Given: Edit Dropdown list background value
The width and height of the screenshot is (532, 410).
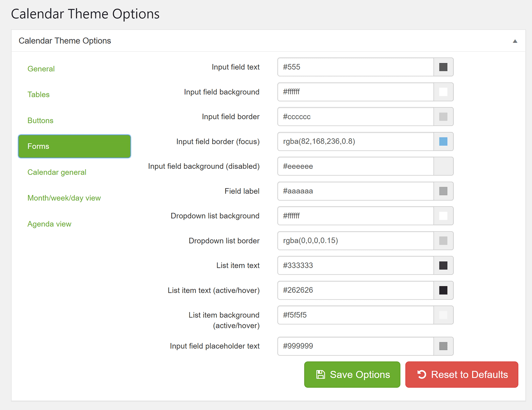Looking at the screenshot, I should (355, 216).
